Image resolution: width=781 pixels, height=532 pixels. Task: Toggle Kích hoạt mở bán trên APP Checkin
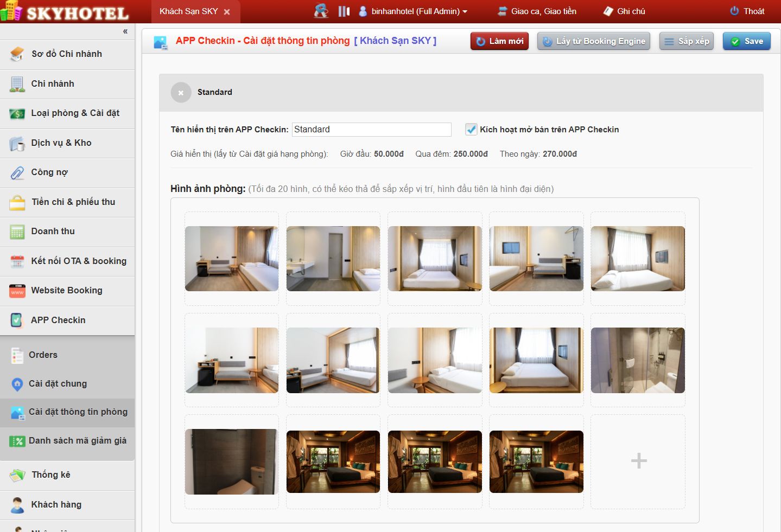coord(471,129)
